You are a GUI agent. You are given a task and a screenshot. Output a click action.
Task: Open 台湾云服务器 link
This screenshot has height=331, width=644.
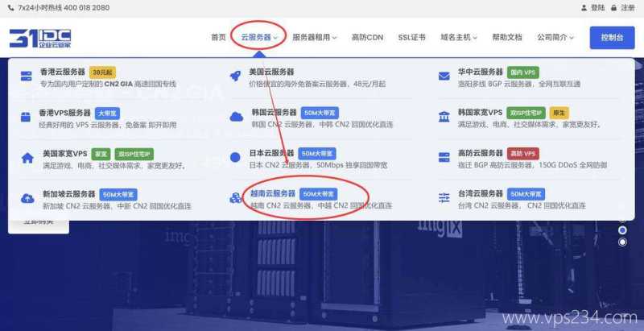481,193
